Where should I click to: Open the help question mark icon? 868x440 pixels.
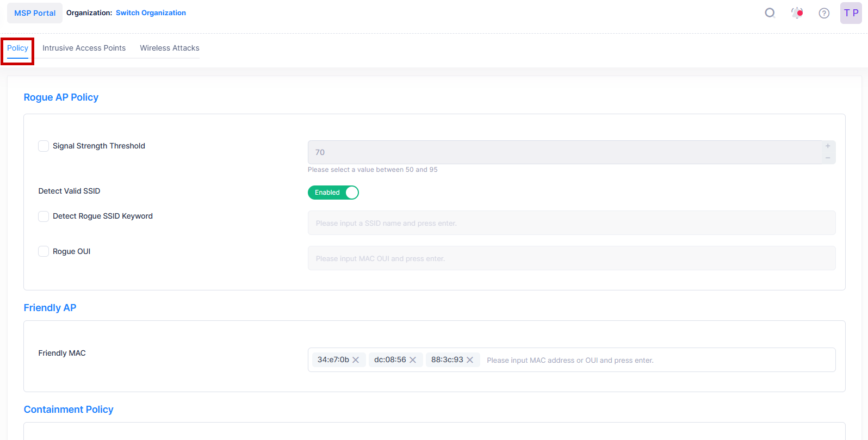[x=824, y=13]
